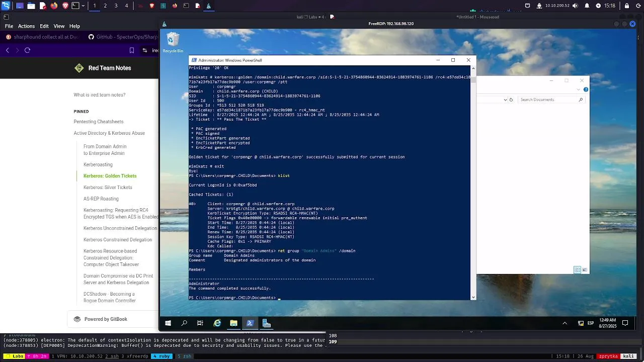Open Kerberos Unconstrained Delegation sidebar item
Screen dimensions: 644x362
point(120,228)
